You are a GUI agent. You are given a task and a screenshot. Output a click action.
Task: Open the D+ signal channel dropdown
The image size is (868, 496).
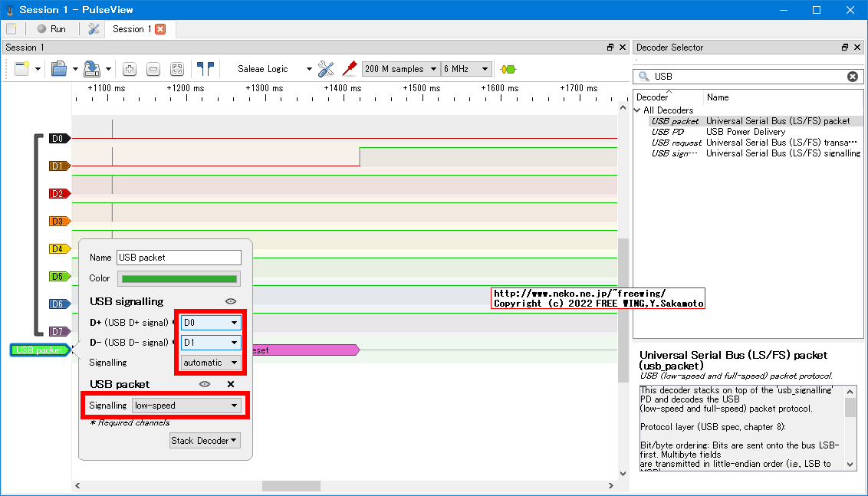pyautogui.click(x=209, y=323)
